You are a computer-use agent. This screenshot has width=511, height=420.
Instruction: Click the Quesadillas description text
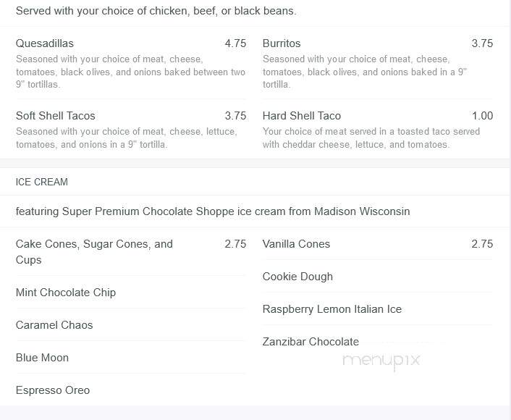[130, 72]
